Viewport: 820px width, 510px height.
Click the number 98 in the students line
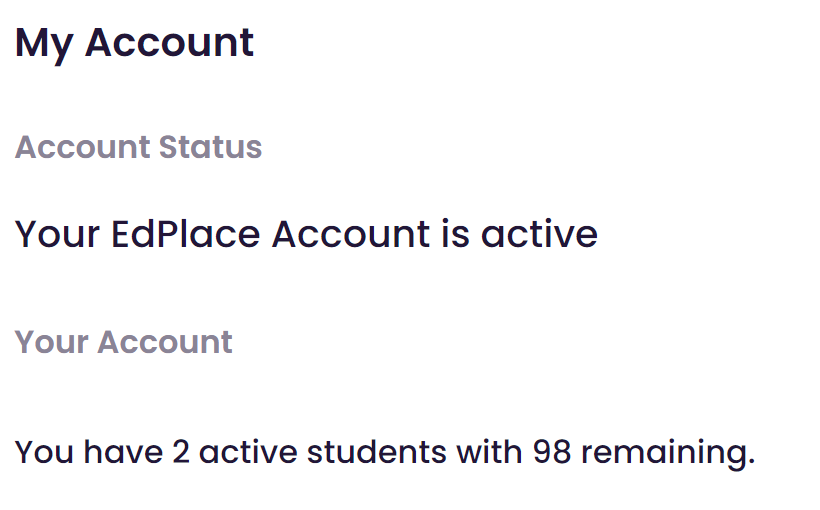[552, 452]
